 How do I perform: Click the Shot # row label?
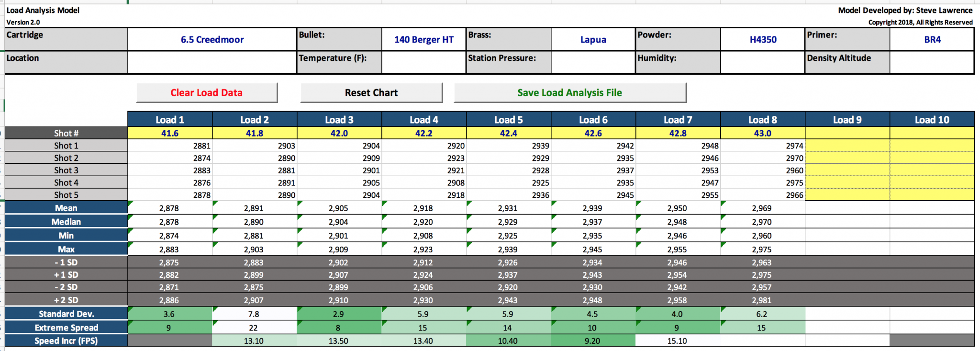(x=66, y=133)
